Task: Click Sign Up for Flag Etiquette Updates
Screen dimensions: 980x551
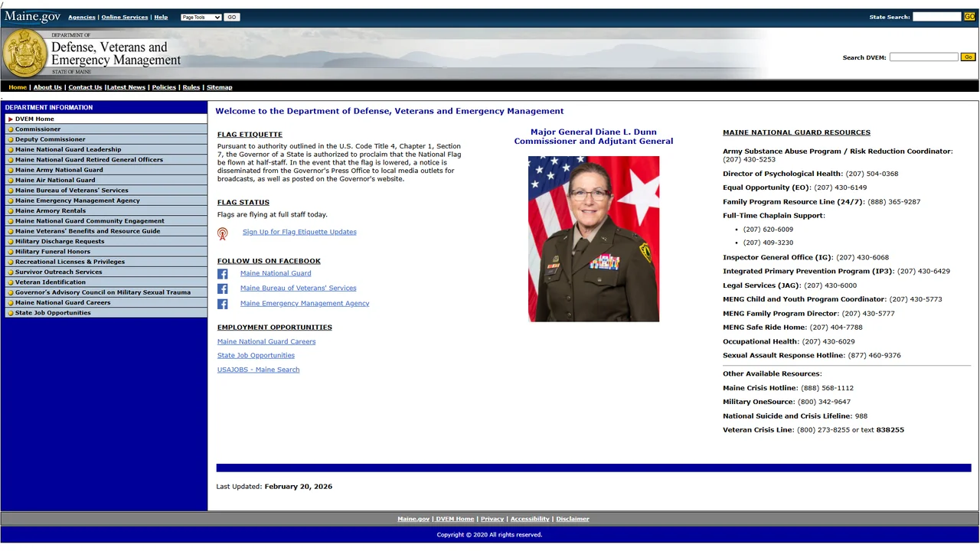Action: click(299, 232)
